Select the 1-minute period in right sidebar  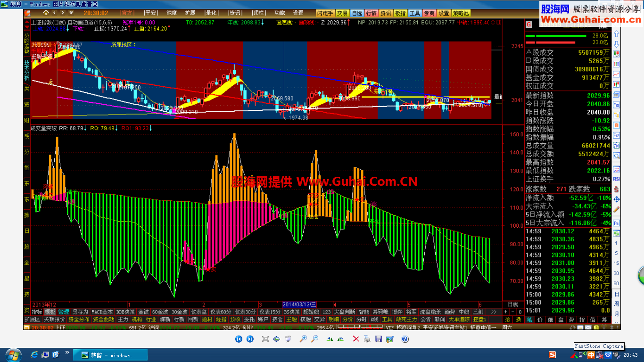(616, 242)
